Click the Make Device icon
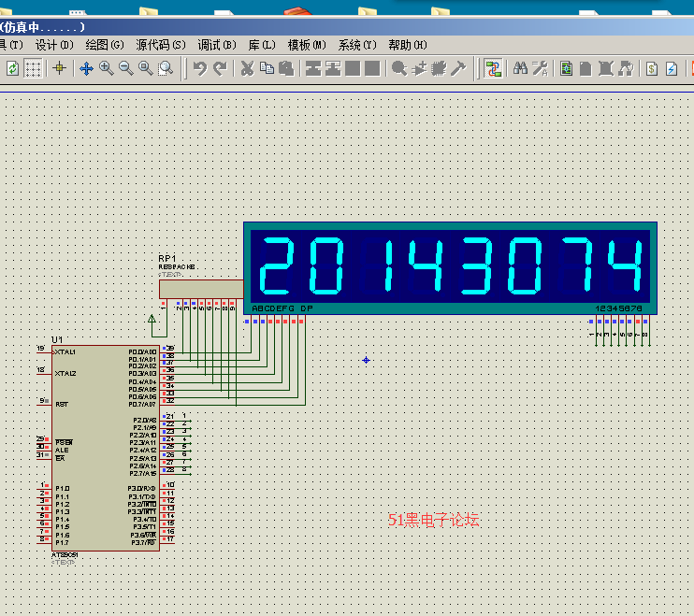Viewport: 694px width, 616px height. 419,68
